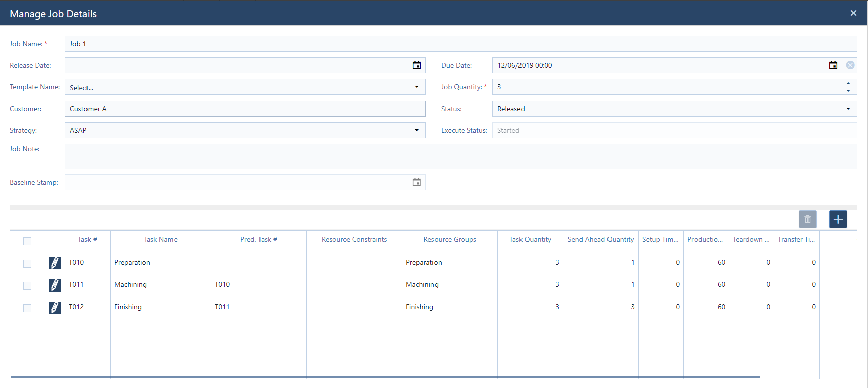Check the T011 Machining row checkbox
Screen dimensions: 868x388
tap(27, 286)
